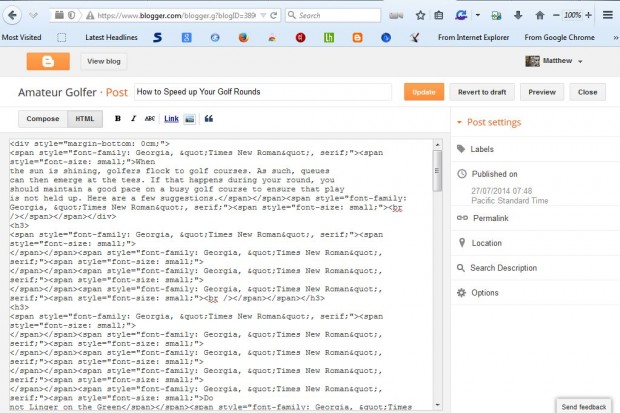This screenshot has width=620, height=413.
Task: Open the Permalink settings
Action: [x=488, y=216]
